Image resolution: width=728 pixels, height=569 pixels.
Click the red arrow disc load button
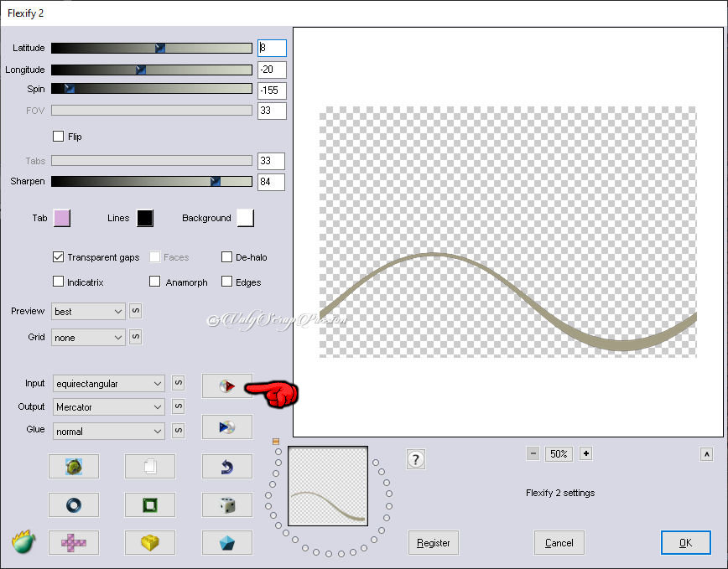tap(226, 385)
